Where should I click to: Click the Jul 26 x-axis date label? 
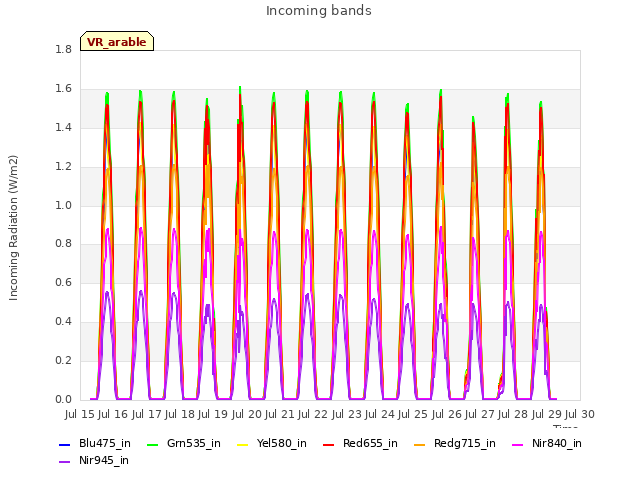[x=447, y=414]
